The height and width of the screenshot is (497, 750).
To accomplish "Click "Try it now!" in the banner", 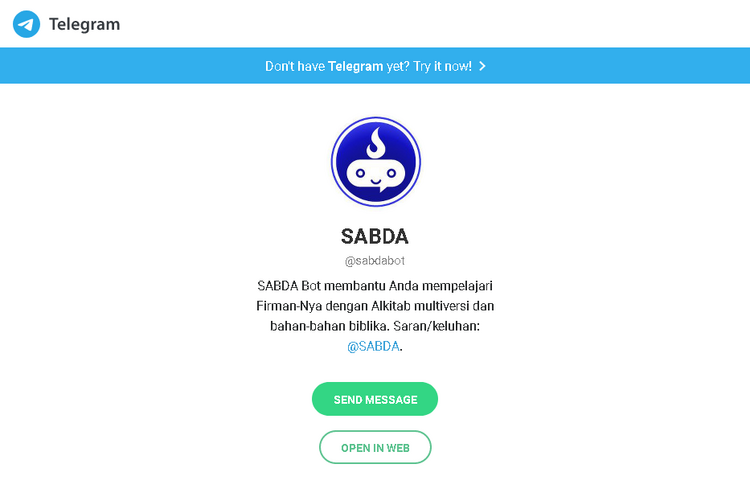I will pos(442,66).
